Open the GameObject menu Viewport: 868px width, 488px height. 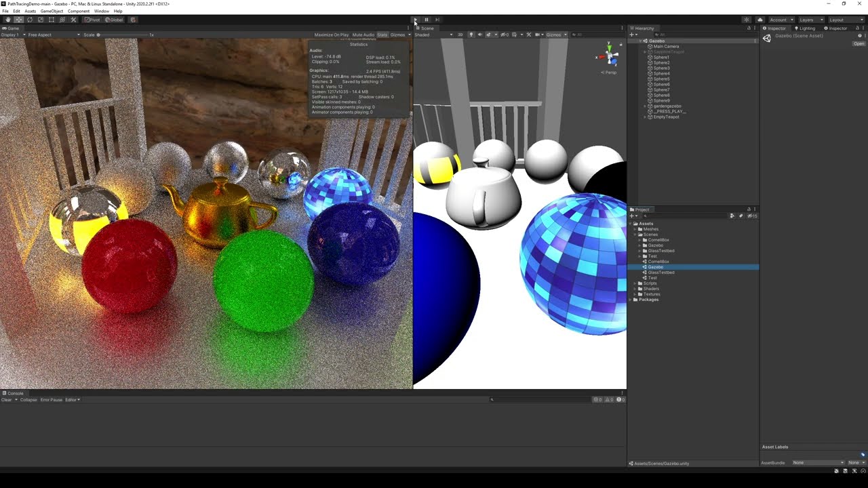point(52,11)
